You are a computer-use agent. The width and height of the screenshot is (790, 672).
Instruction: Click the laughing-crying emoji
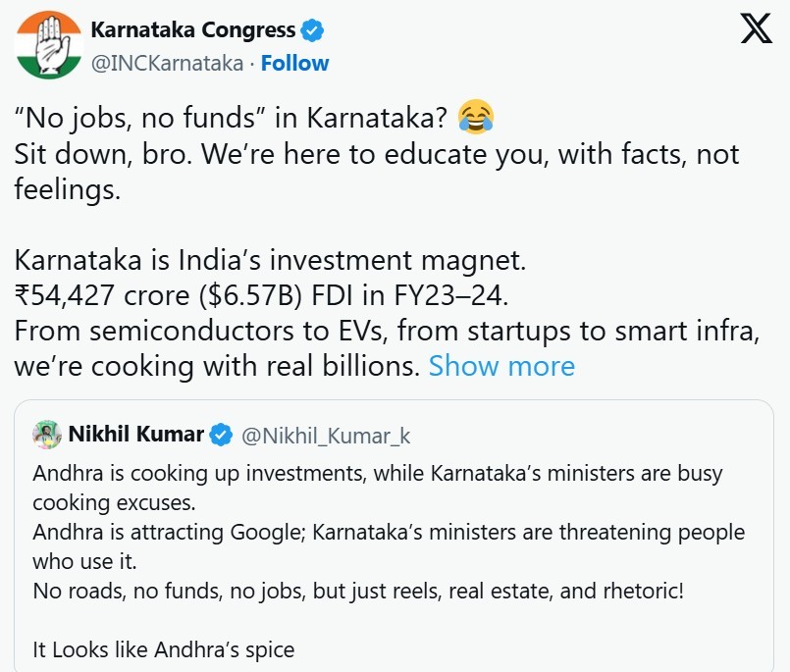click(476, 118)
